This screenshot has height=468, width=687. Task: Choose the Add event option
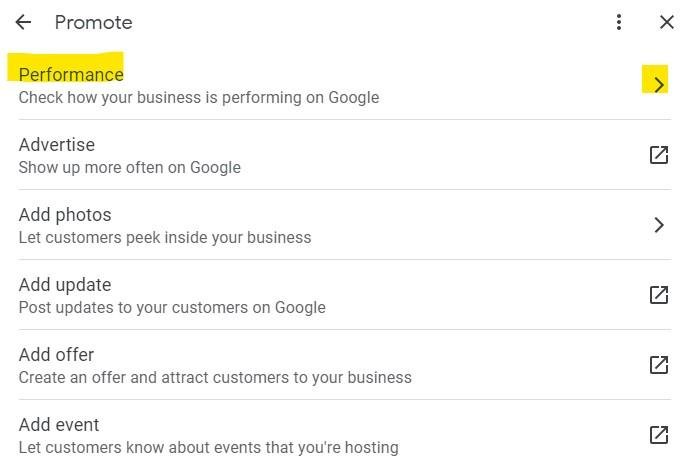click(344, 435)
